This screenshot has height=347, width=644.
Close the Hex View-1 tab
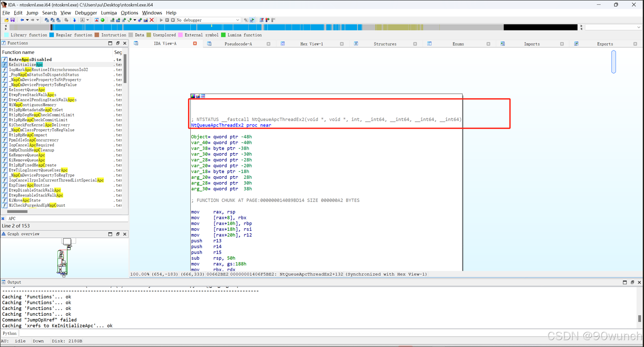coord(342,44)
